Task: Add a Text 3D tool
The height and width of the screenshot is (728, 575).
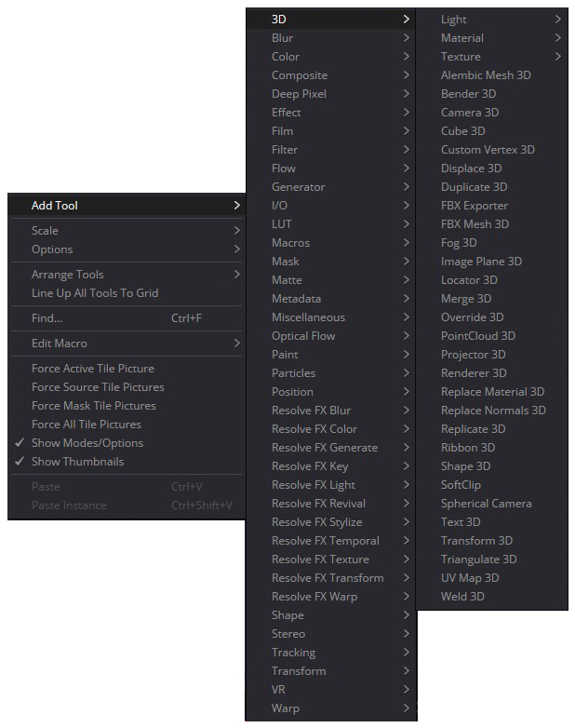Action: point(492,522)
